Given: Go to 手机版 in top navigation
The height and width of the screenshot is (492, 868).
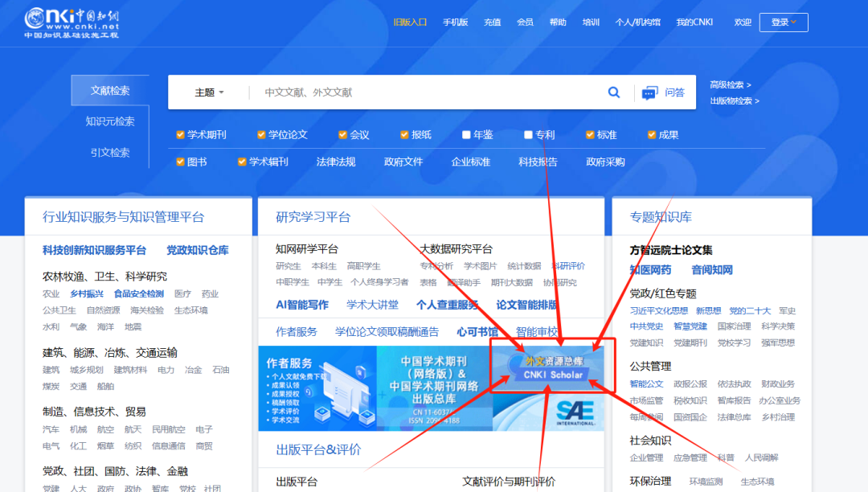Looking at the screenshot, I should coord(455,23).
